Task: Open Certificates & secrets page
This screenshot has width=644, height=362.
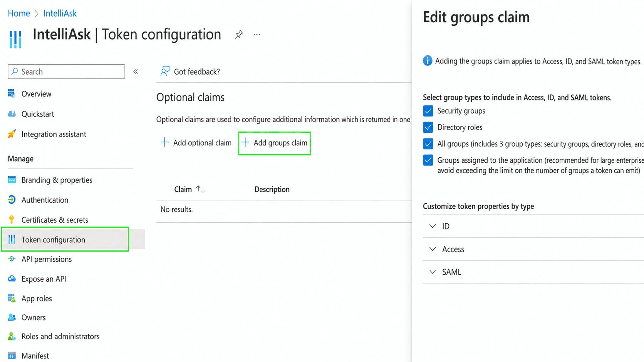Action: point(55,220)
